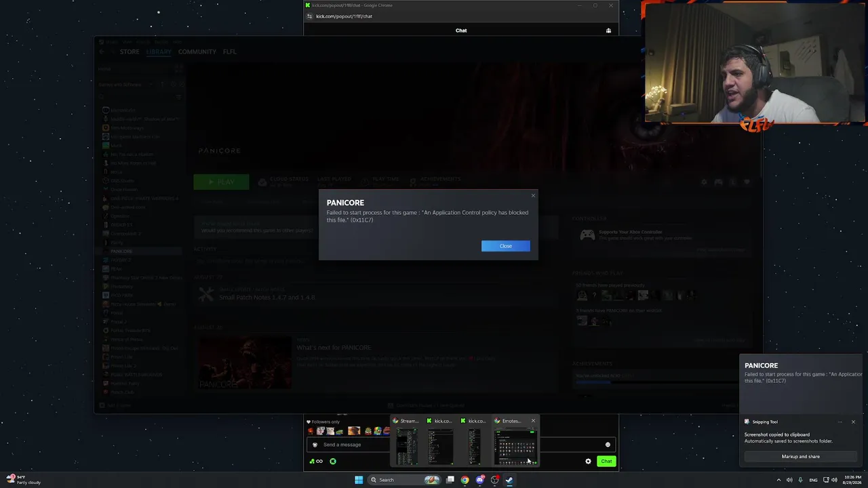
Task: Click the Steam taskbar icon
Action: click(x=509, y=480)
